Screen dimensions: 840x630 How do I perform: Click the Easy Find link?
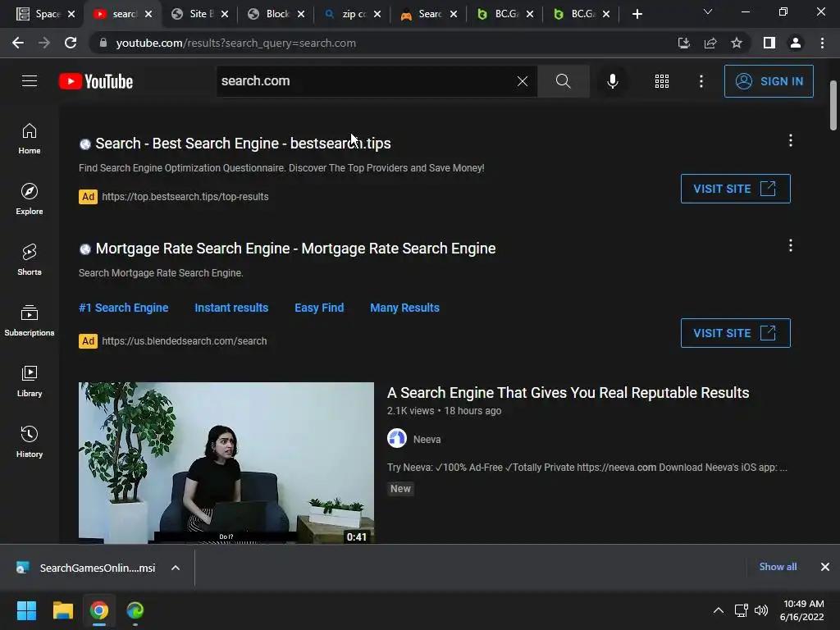pos(319,308)
